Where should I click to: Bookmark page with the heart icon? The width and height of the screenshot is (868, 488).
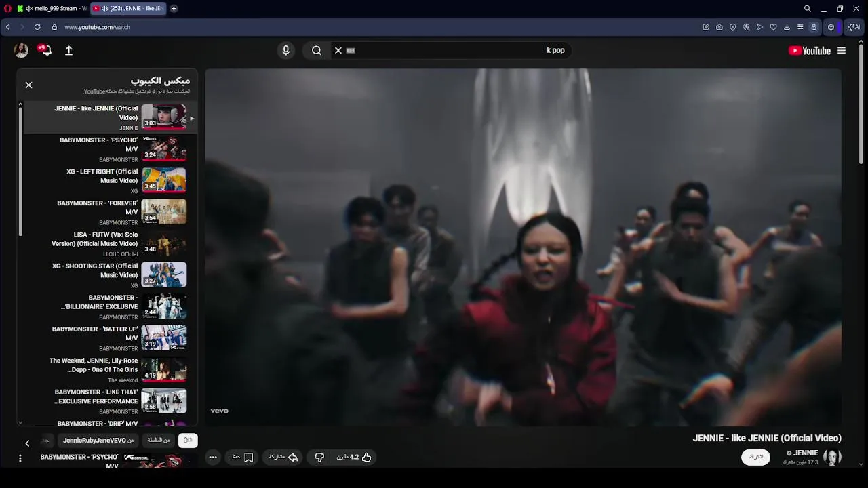[773, 27]
